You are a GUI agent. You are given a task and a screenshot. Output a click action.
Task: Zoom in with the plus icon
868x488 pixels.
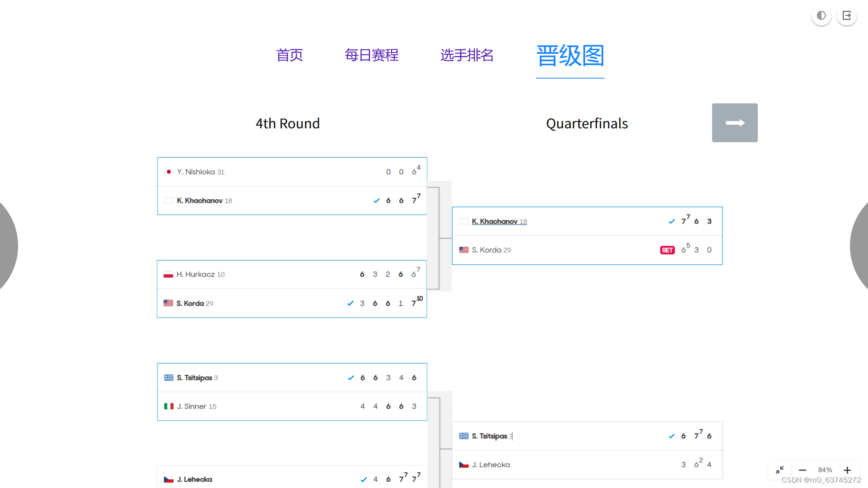[847, 470]
